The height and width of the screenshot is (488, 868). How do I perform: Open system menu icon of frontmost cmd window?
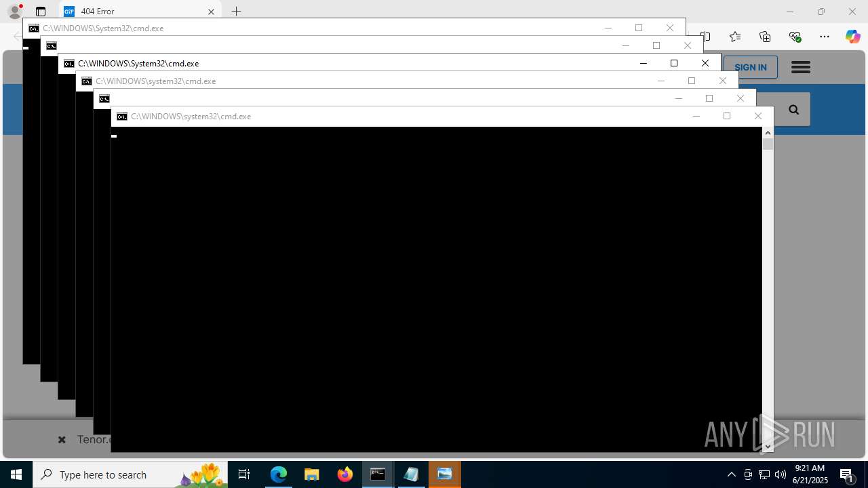122,117
